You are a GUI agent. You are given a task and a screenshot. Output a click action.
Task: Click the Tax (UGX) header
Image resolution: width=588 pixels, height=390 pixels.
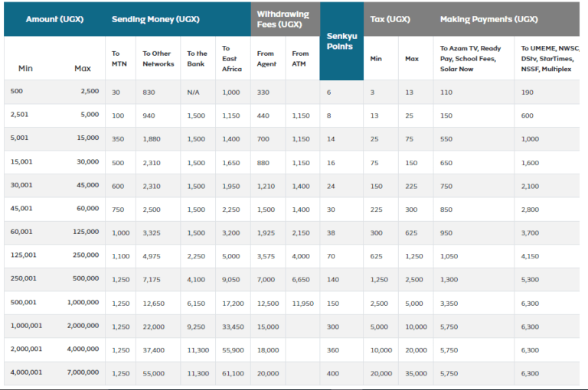pos(388,19)
